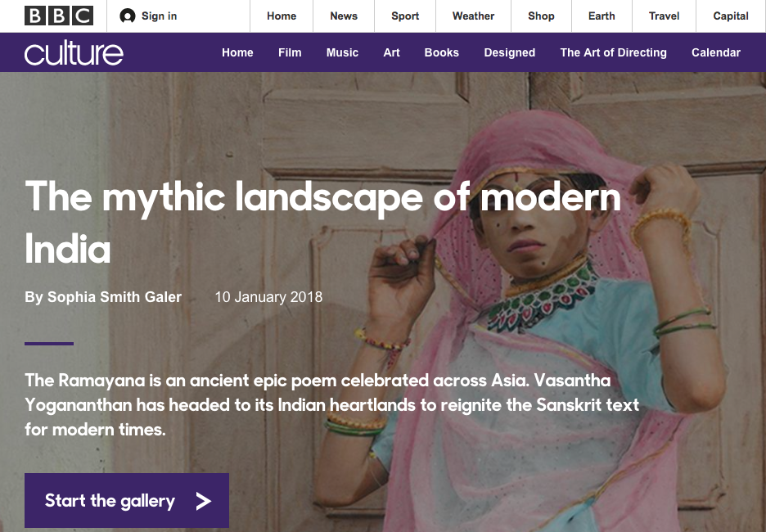This screenshot has height=532, width=766.
Task: Click the arrow icon on Start the gallery
Action: (x=204, y=501)
